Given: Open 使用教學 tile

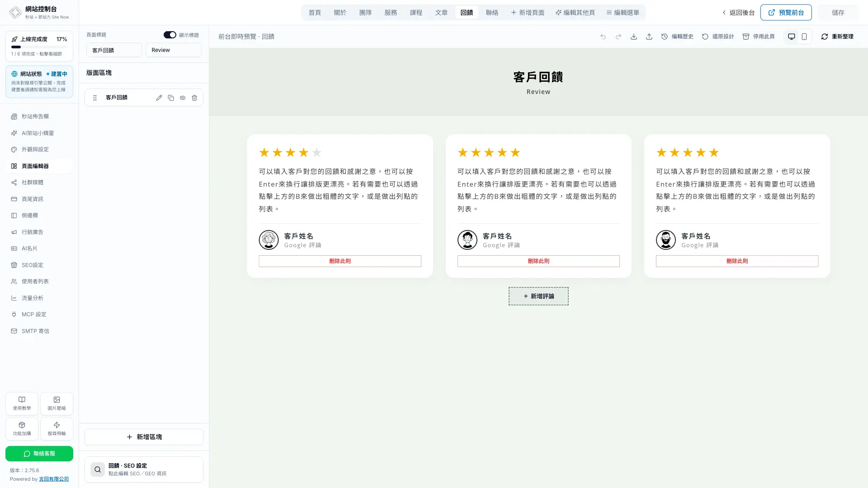Looking at the screenshot, I should pos(22,404).
